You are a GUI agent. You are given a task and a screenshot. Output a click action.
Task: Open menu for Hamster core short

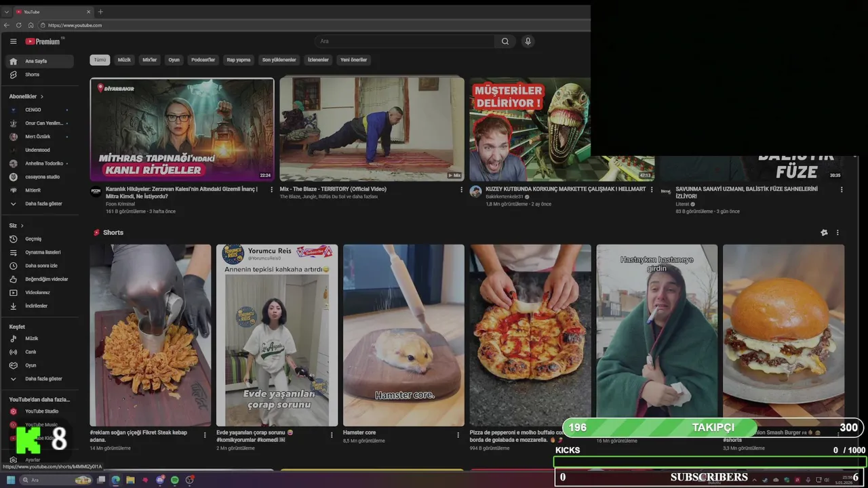pos(458,435)
